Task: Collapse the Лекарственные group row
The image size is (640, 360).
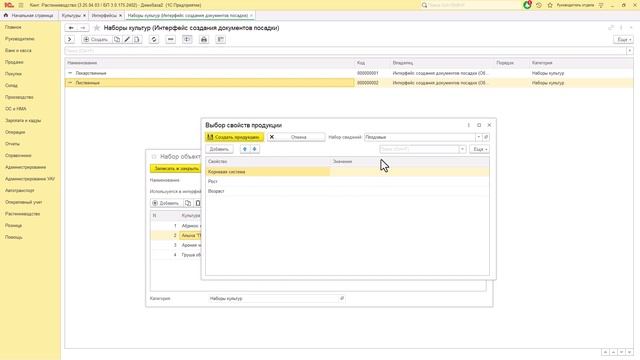Action: pos(70,73)
